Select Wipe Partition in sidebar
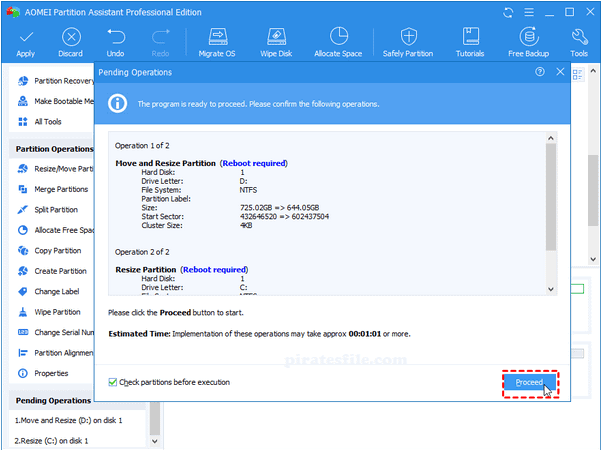Screen dimensions: 601x450 click(49, 312)
